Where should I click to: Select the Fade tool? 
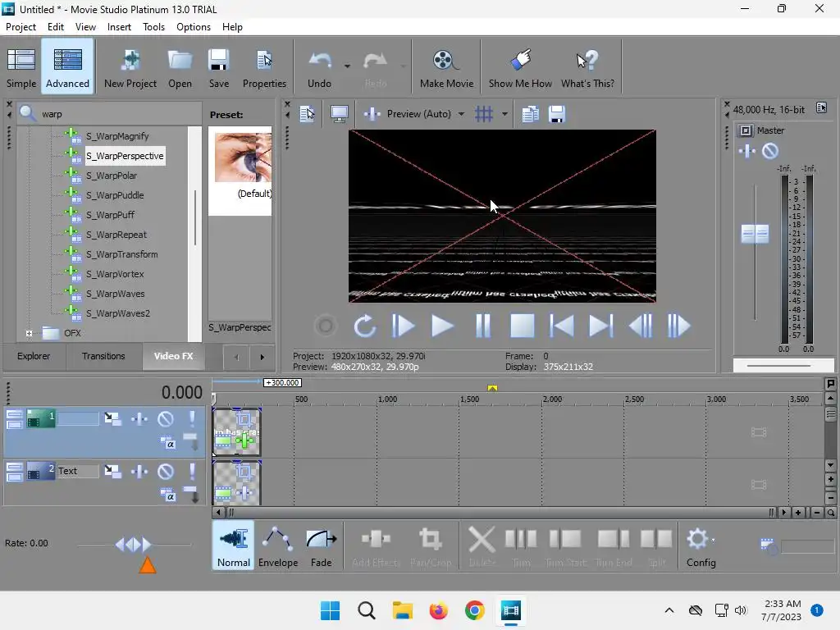321,546
